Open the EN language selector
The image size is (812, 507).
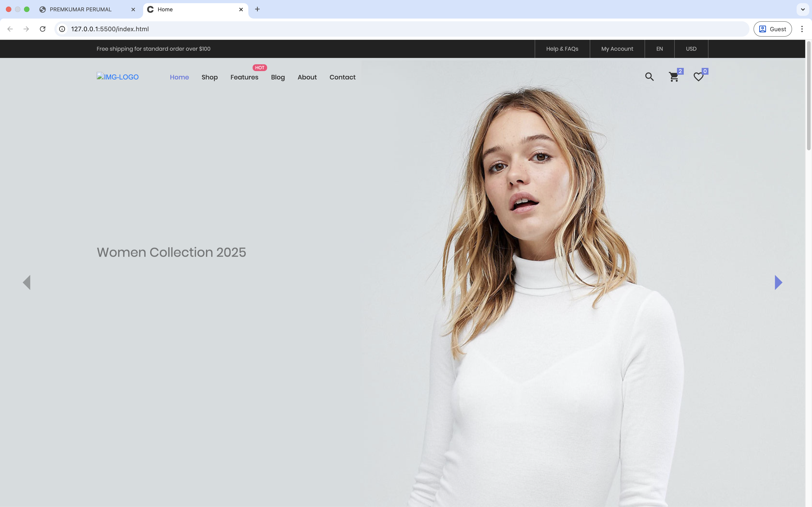[659, 49]
